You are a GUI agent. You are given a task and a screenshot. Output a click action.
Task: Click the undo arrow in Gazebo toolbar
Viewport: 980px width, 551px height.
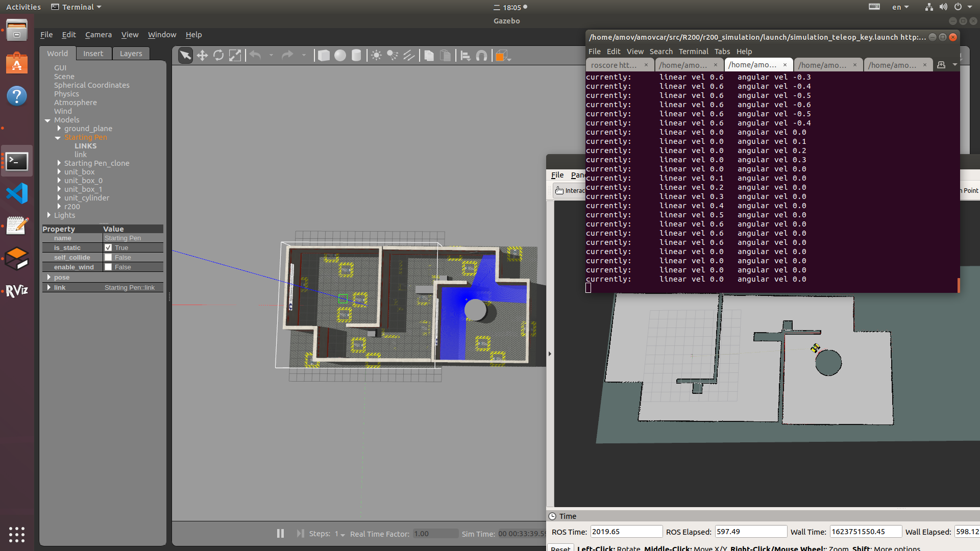pos(255,55)
